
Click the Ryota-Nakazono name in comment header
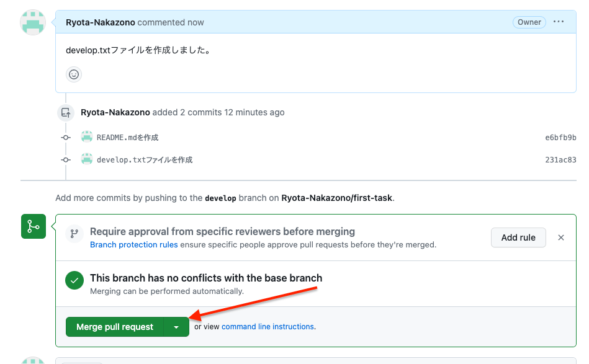[101, 22]
